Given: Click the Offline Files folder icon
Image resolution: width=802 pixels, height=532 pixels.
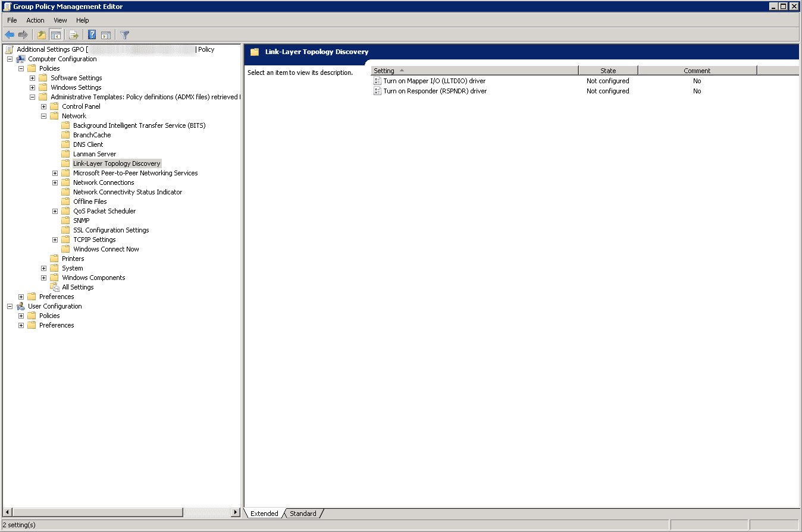Looking at the screenshot, I should coord(65,202).
